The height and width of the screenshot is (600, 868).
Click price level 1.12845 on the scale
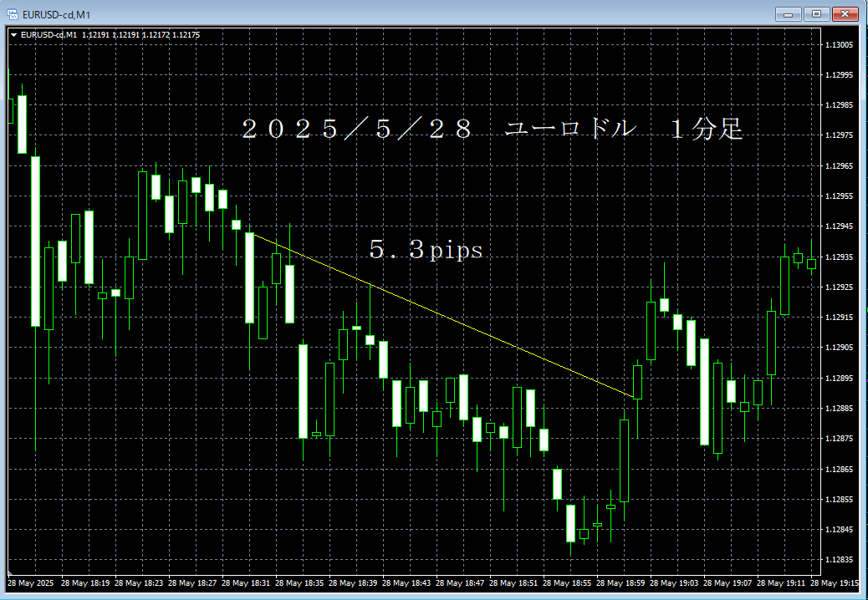pos(840,530)
